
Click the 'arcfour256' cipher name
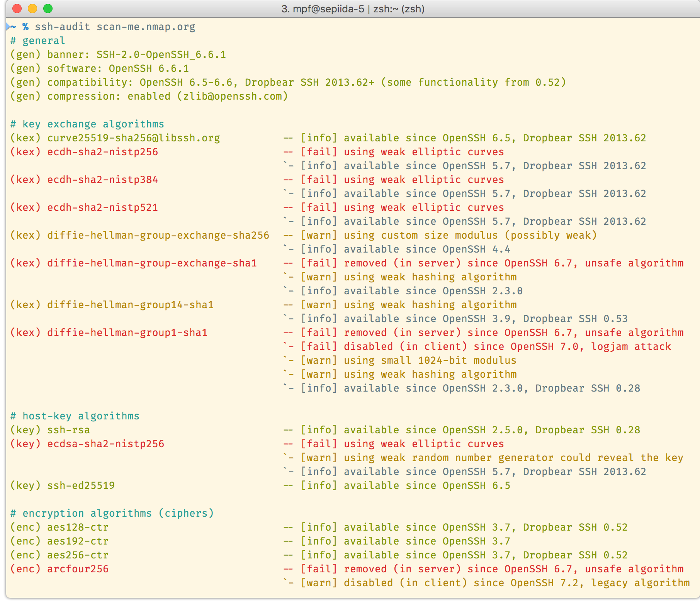coord(78,569)
